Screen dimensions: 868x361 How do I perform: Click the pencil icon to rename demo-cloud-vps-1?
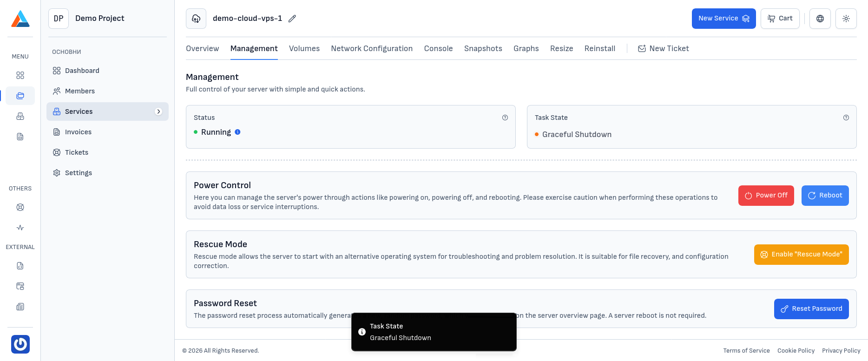pos(292,19)
